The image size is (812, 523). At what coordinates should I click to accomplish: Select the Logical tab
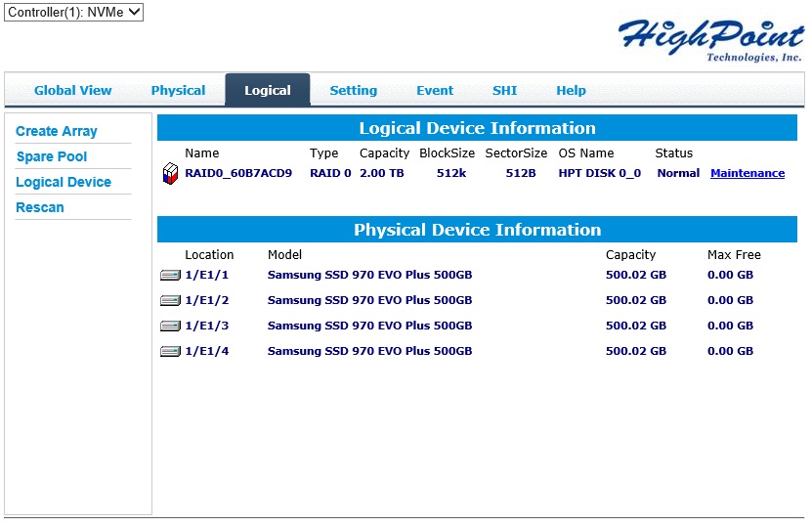267,90
